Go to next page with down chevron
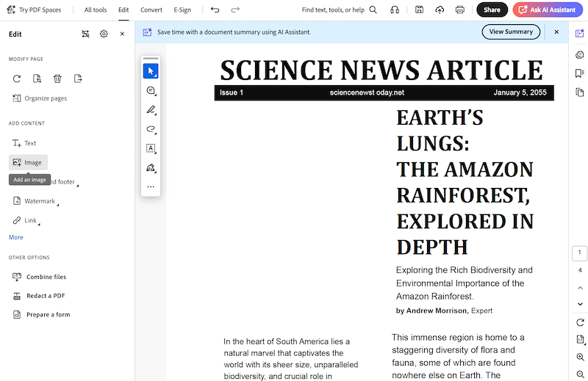 (x=580, y=304)
